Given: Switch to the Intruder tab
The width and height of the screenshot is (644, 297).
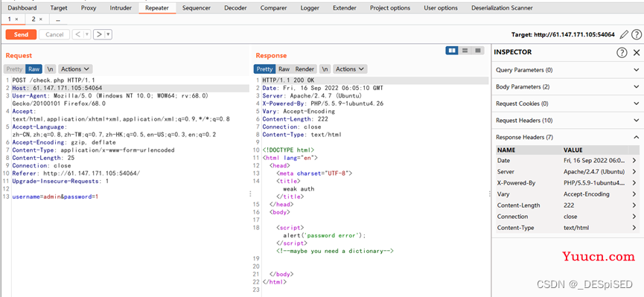Looking at the screenshot, I should point(121,7).
